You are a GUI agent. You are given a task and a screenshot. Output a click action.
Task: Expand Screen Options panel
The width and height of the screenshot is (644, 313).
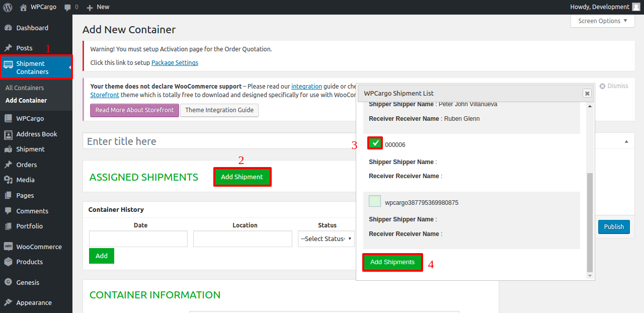click(603, 21)
